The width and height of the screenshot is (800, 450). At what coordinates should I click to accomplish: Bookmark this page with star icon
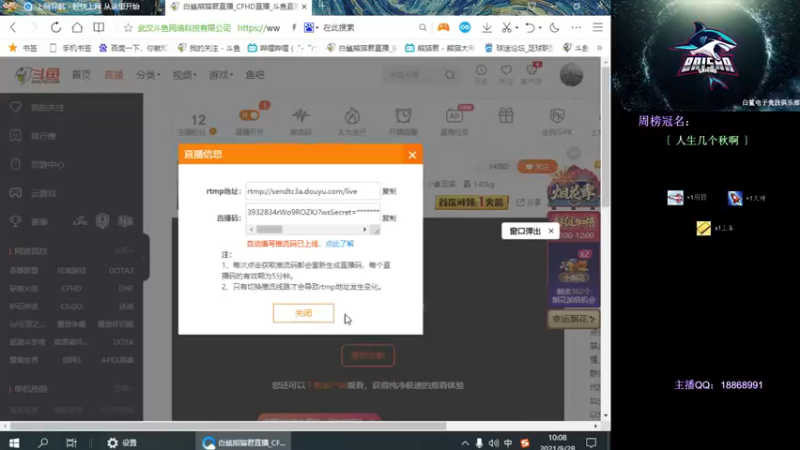pyautogui.click(x=128, y=28)
